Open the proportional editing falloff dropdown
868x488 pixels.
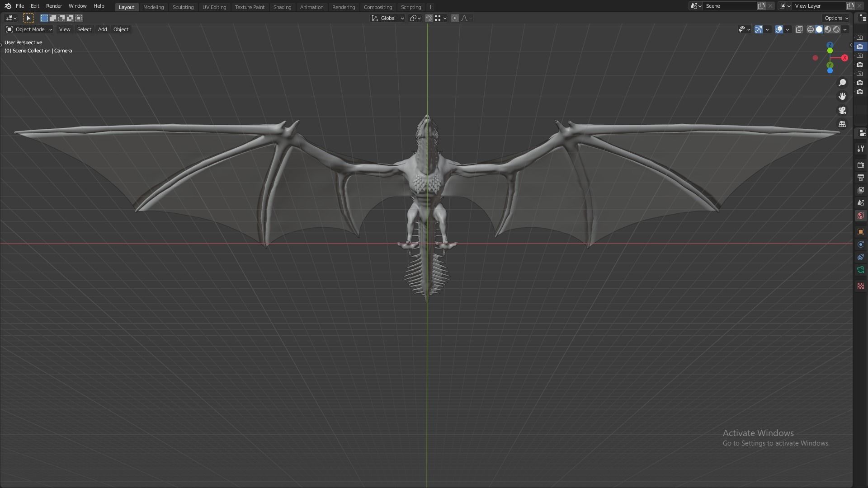point(467,18)
